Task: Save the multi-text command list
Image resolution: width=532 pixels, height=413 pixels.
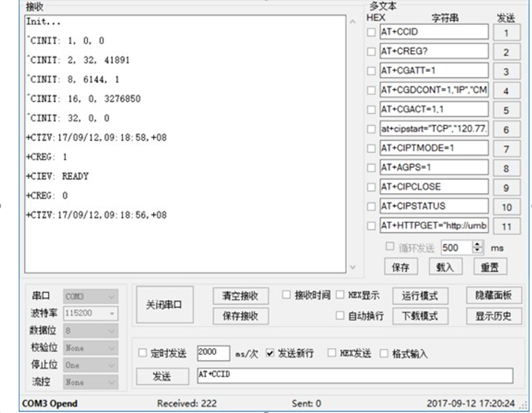Action: (x=403, y=266)
